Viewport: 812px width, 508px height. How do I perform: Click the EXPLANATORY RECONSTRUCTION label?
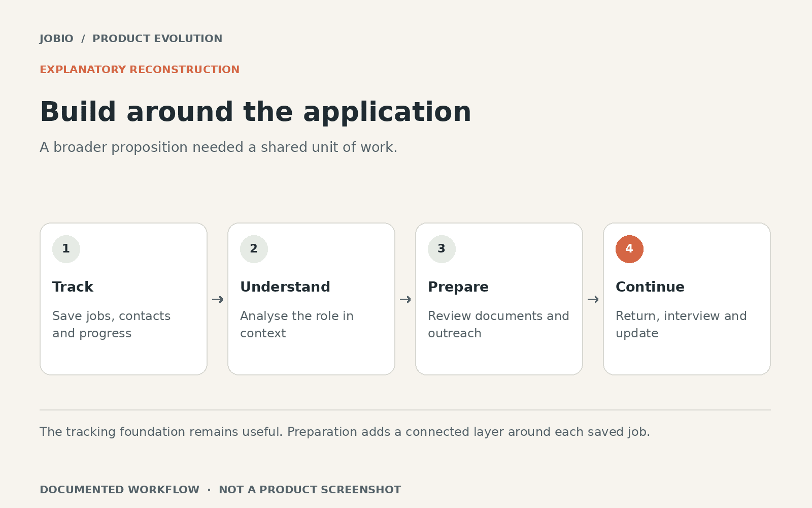(140, 70)
